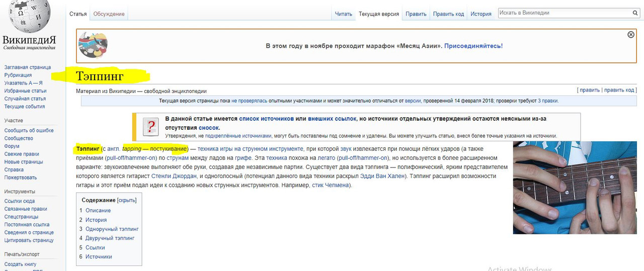
Task: Open Избранные статьи sidebar link
Action: (25, 91)
